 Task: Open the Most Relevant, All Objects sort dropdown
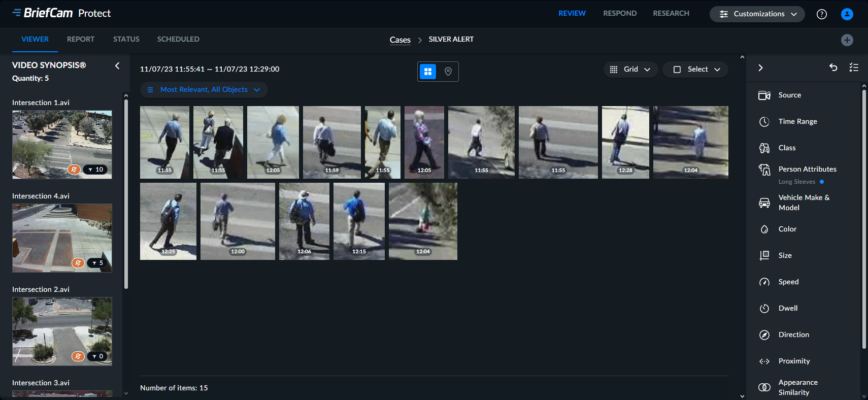[204, 90]
